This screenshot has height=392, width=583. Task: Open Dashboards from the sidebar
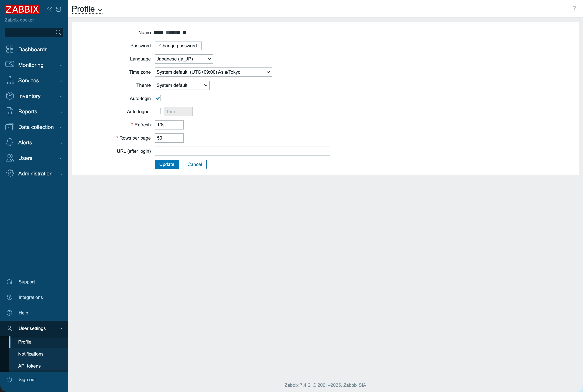[33, 49]
